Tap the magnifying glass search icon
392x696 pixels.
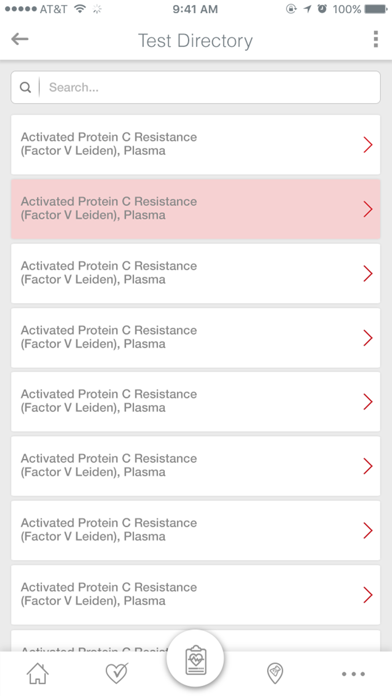coord(25,87)
